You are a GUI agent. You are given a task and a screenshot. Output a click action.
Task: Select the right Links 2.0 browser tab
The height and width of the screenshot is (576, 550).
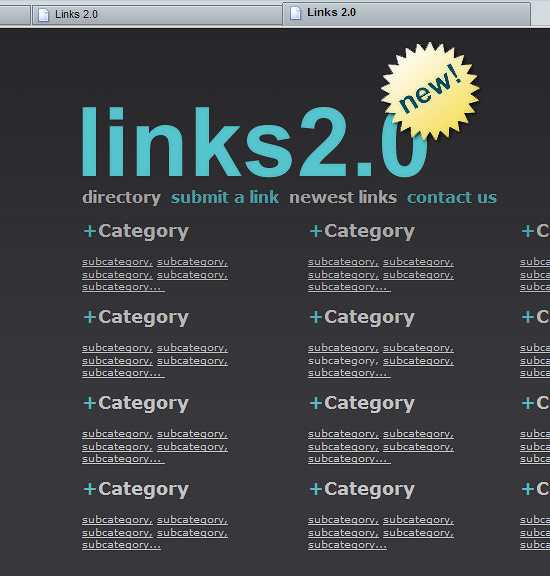click(406, 13)
